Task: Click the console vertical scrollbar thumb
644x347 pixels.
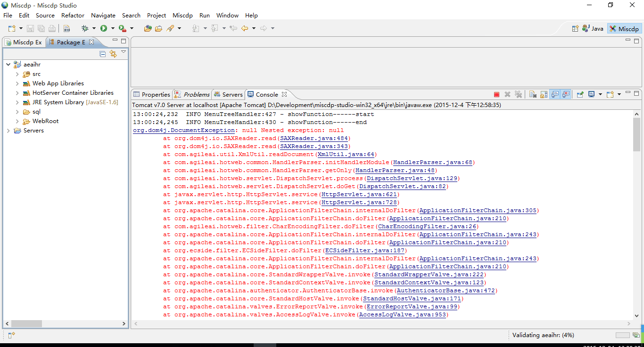Action: (636, 134)
